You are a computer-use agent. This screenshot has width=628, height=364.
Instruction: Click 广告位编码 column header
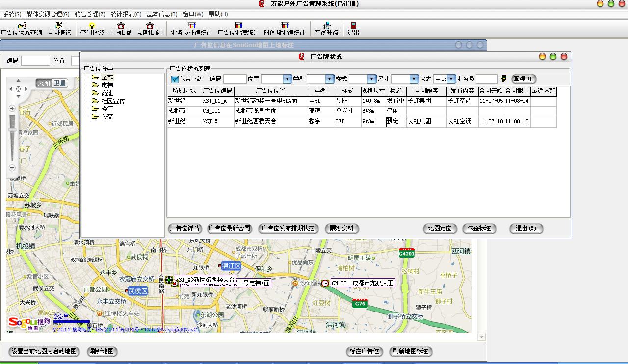pos(218,91)
